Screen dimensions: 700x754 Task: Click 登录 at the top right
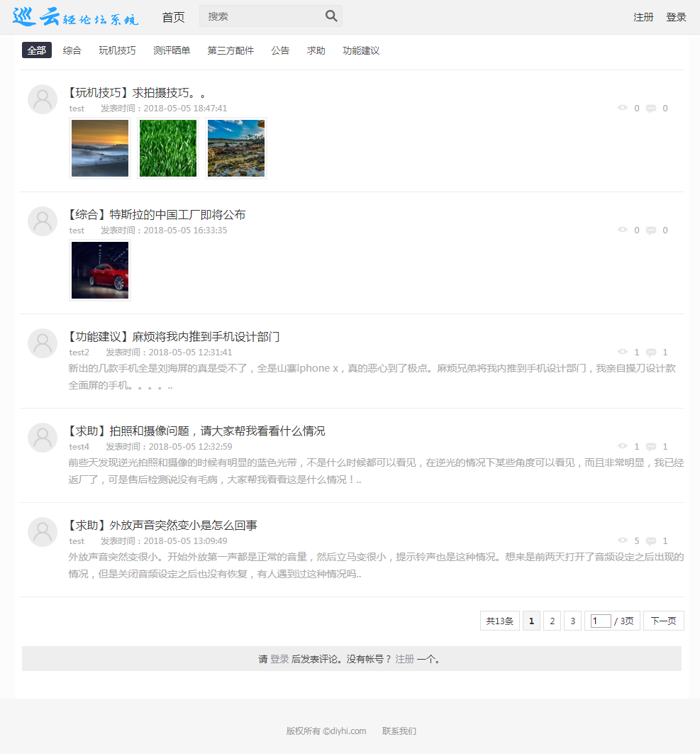coord(676,16)
